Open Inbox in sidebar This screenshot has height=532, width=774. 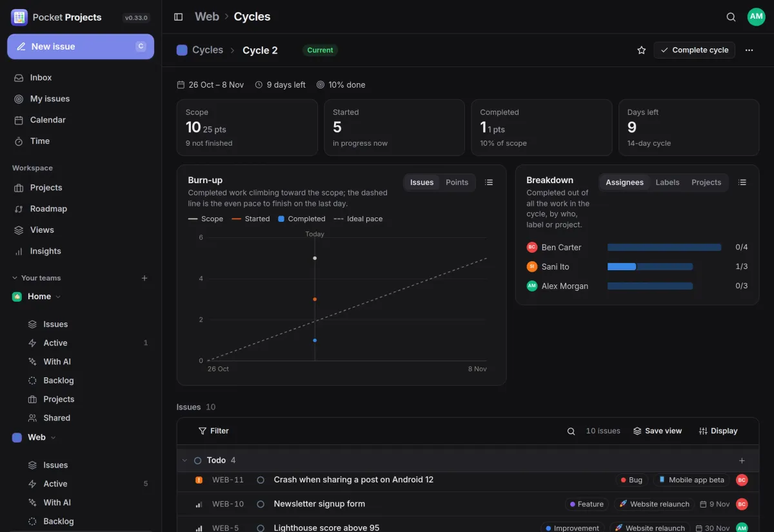[81, 77]
